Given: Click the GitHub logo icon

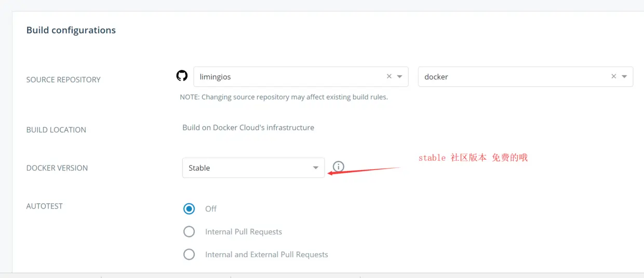Looking at the screenshot, I should coord(182,76).
